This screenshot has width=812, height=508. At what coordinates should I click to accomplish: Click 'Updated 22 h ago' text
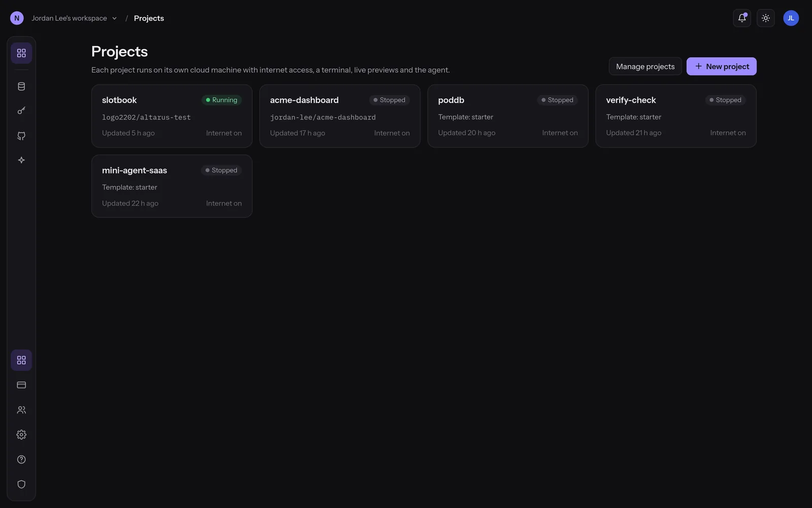click(x=130, y=203)
